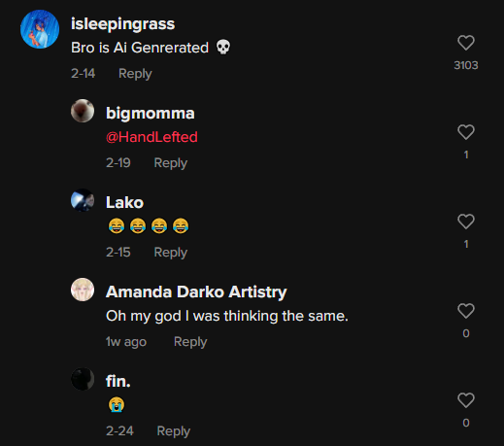Like isleepingrass's comment with heart icon

tap(466, 43)
